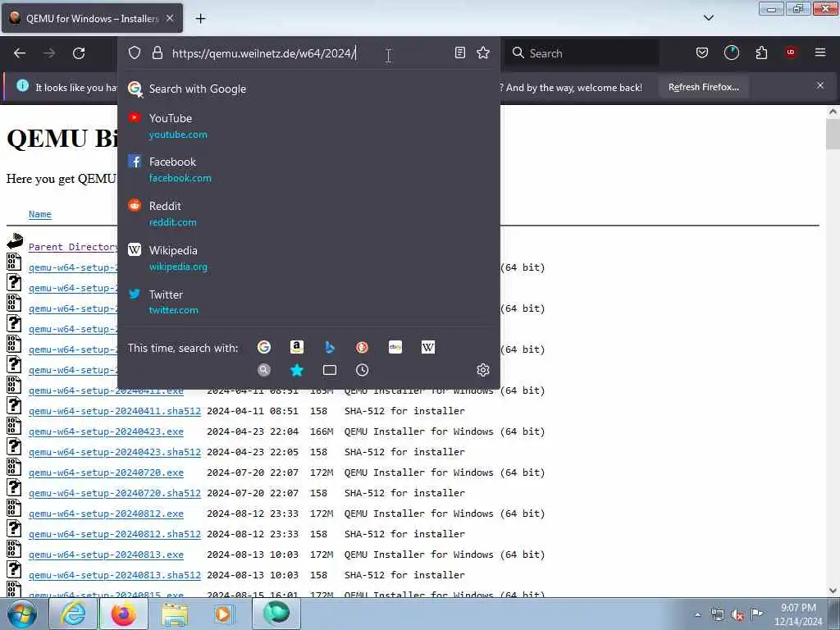Image resolution: width=840 pixels, height=630 pixels.
Task: Choose Search with Google suggestion
Action: coord(308,89)
